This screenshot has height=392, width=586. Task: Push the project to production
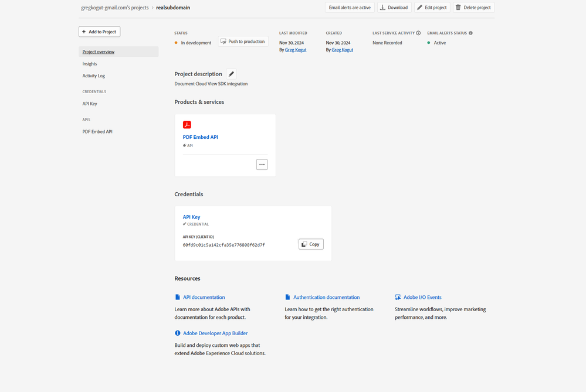pyautogui.click(x=243, y=42)
